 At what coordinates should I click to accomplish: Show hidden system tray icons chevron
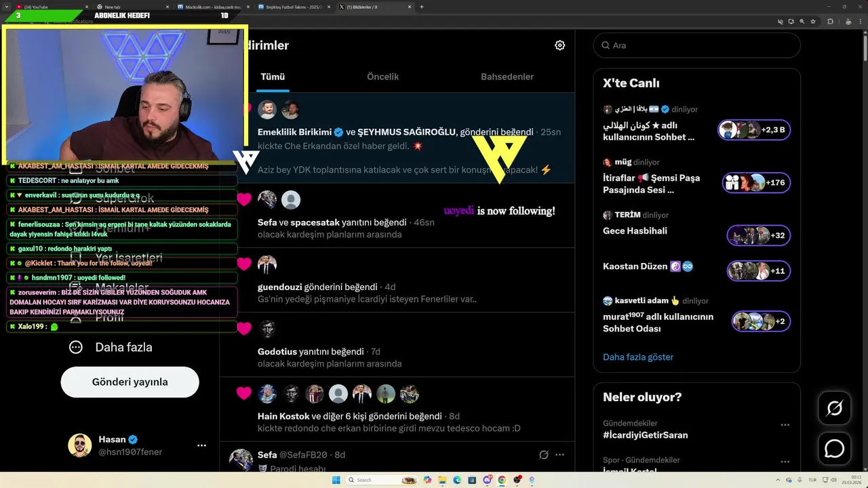(x=778, y=480)
